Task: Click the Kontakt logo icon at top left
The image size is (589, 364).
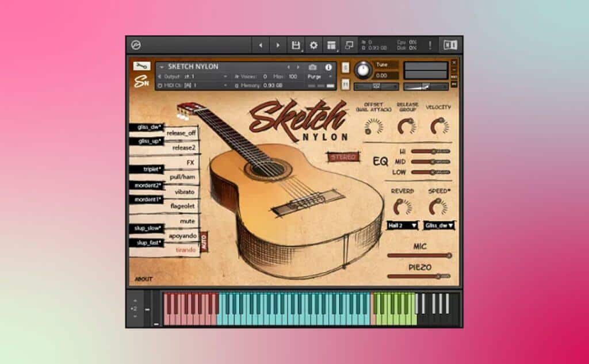Action: pos(136,45)
